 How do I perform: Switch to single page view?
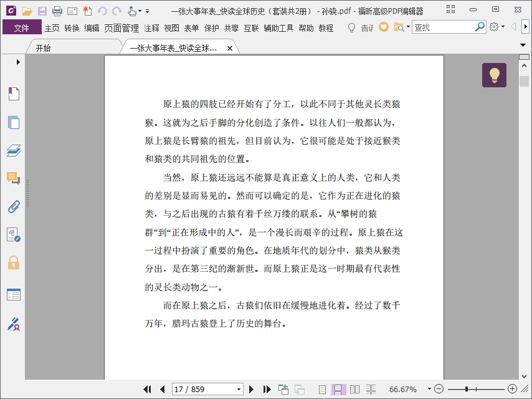(x=322, y=390)
